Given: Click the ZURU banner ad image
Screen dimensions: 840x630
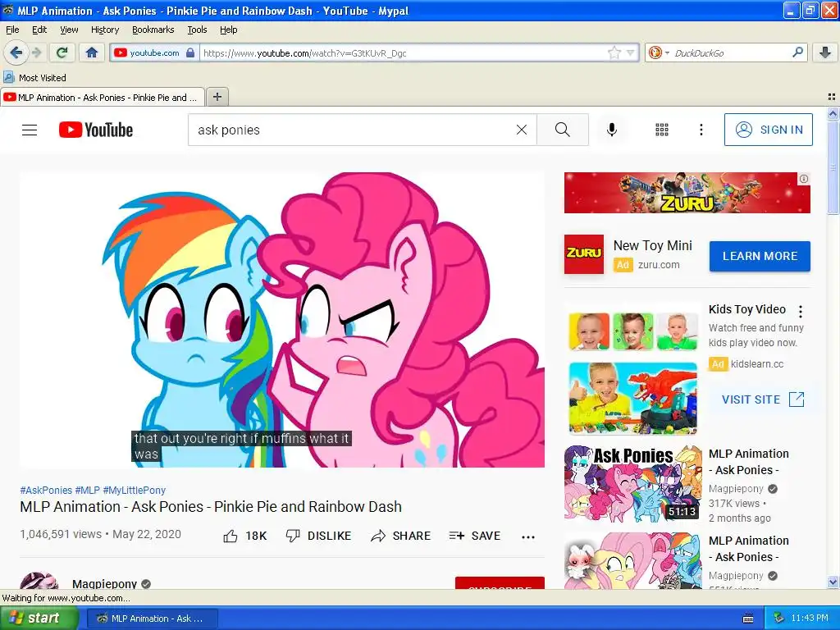Looking at the screenshot, I should tap(687, 193).
